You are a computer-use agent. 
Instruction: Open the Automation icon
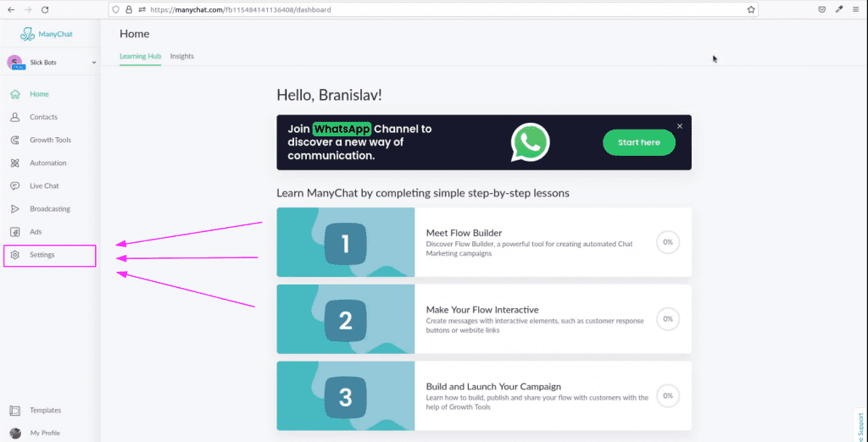pyautogui.click(x=15, y=163)
